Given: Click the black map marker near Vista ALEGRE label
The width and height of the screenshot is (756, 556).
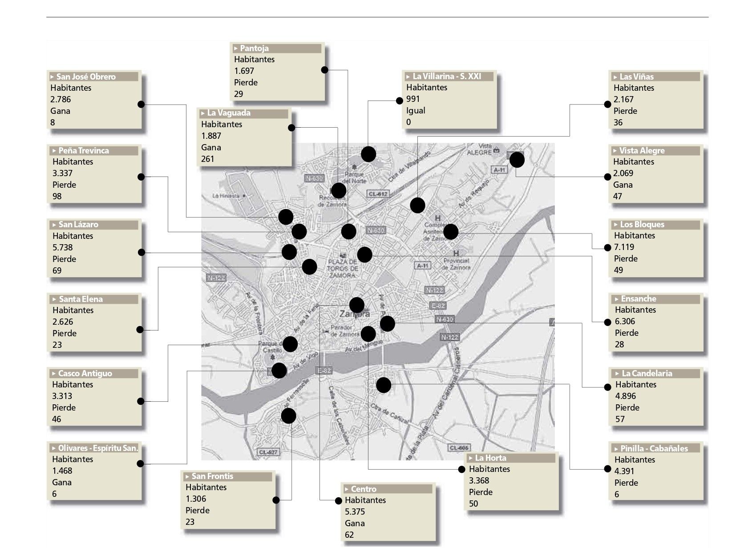Looking at the screenshot, I should pos(517,160).
